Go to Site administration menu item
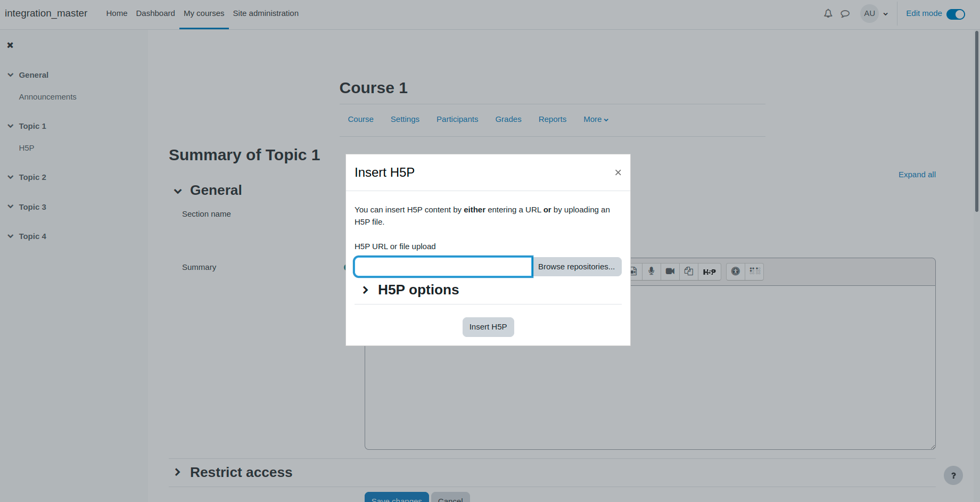Screen dimensions: 980x502 point(266,13)
